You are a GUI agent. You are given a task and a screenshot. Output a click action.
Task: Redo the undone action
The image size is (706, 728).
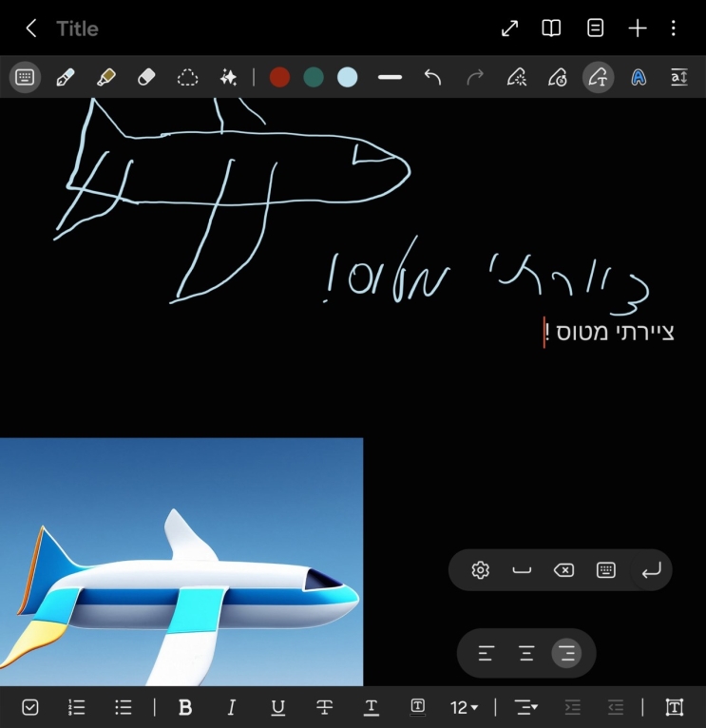tap(474, 77)
